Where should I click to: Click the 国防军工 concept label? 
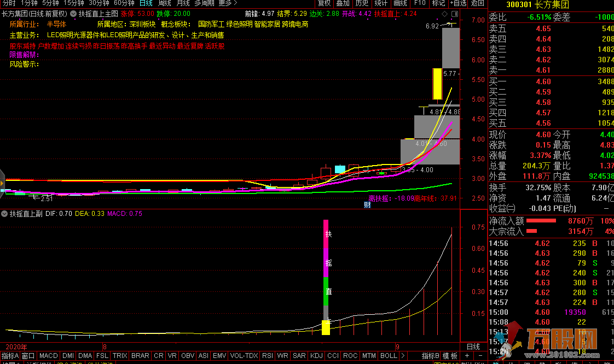[211, 24]
